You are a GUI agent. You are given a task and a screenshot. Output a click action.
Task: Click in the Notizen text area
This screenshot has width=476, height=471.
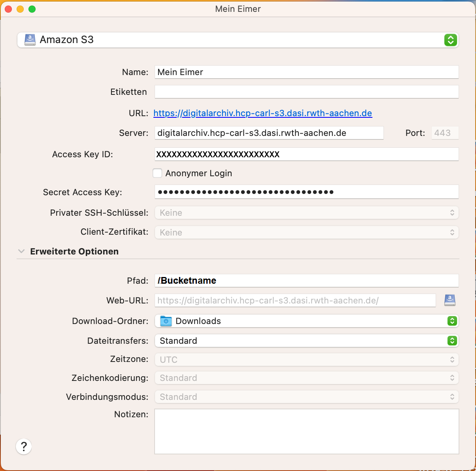point(306,431)
